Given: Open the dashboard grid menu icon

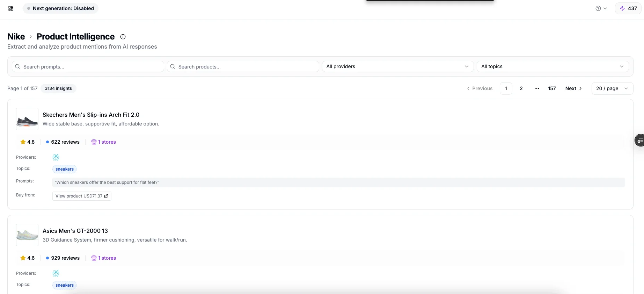Looking at the screenshot, I should tap(11, 8).
